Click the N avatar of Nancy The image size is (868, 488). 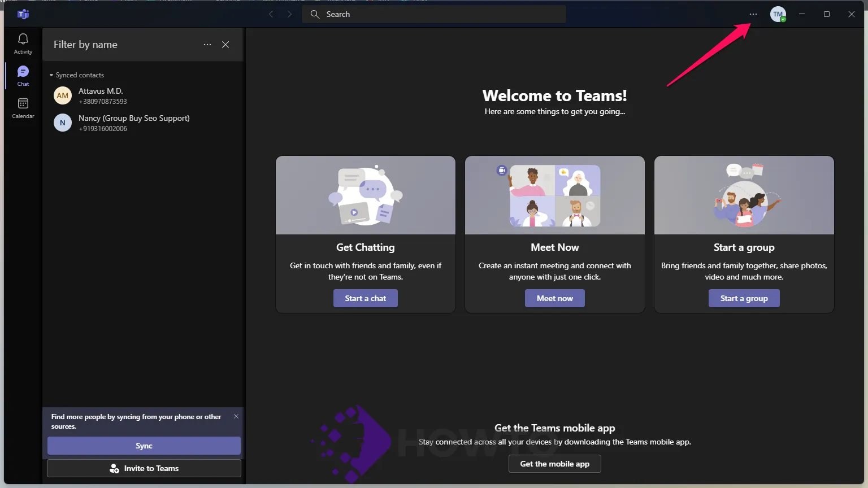point(63,123)
